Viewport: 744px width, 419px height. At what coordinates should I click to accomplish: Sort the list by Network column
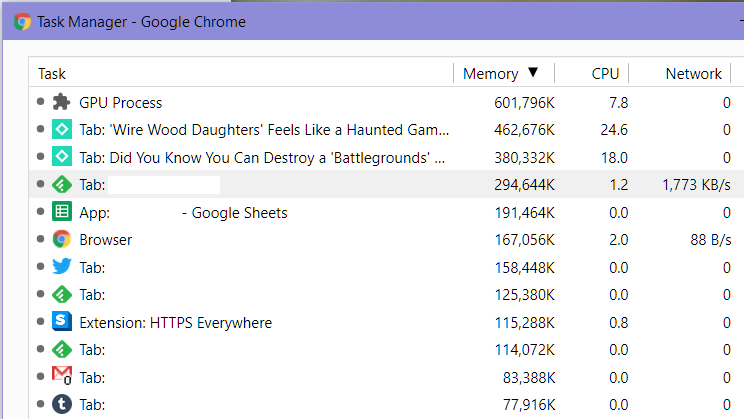coord(693,74)
